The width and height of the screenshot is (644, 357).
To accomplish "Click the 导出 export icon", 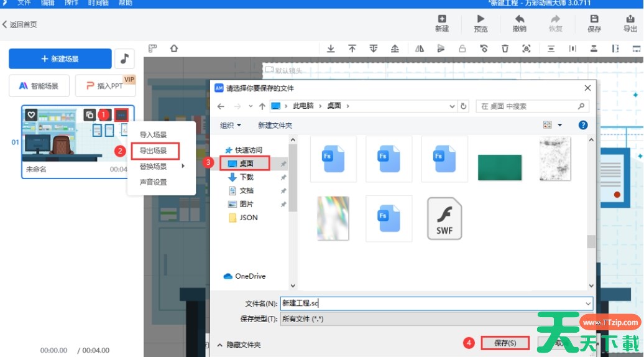I will click(x=630, y=19).
